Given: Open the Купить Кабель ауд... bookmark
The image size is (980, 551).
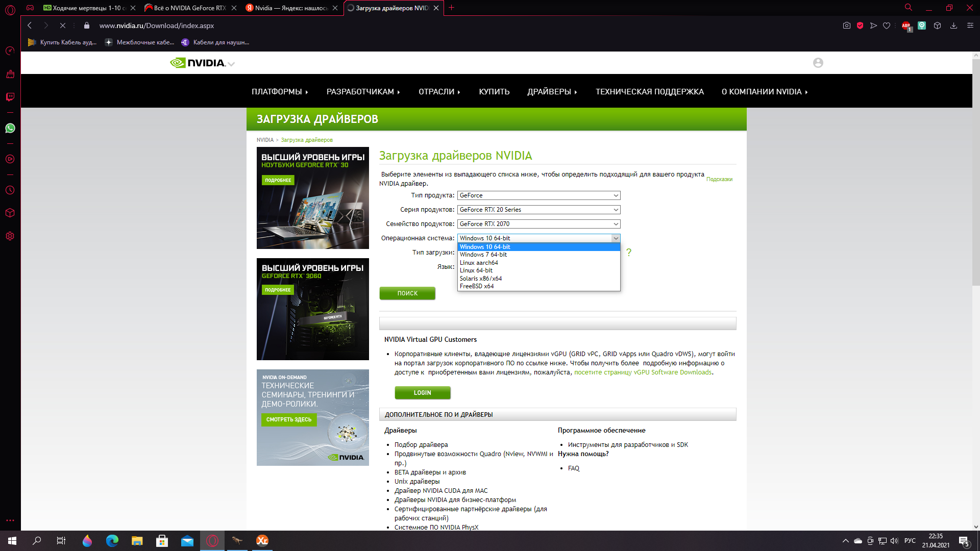Looking at the screenshot, I should tap(62, 42).
